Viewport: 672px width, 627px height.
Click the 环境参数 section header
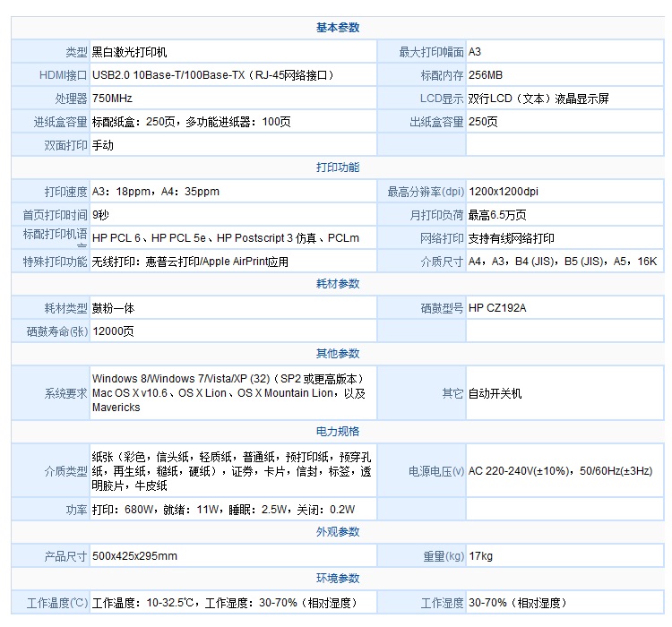338,579
